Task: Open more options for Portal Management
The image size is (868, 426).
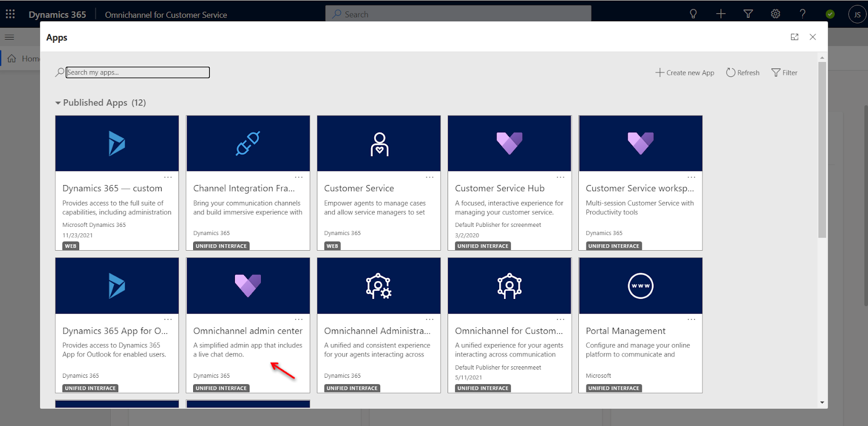Action: pos(691,319)
